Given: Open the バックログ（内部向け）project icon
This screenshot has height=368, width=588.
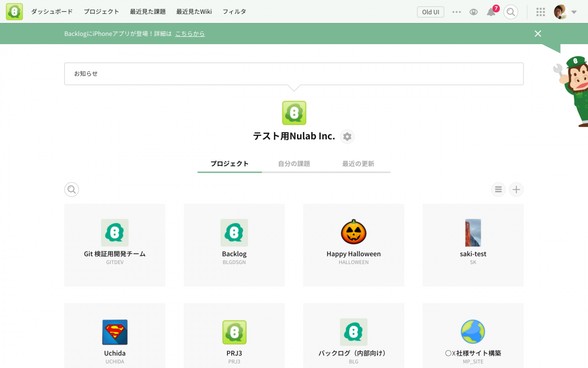Looking at the screenshot, I should point(354,332).
